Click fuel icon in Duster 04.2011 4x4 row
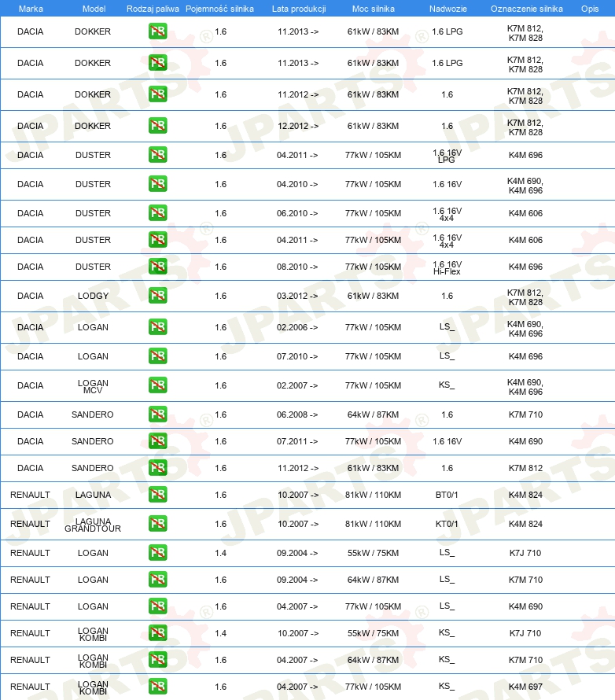The height and width of the screenshot is (700, 615). (x=157, y=240)
